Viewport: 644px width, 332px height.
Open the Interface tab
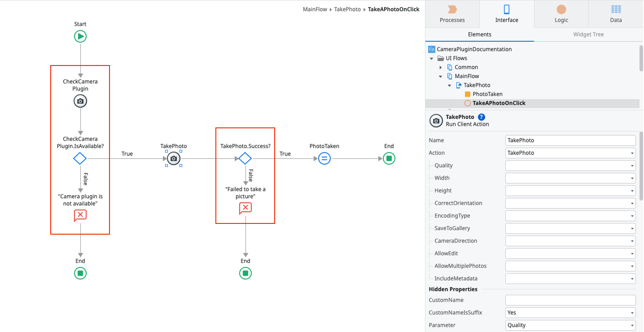(x=507, y=14)
